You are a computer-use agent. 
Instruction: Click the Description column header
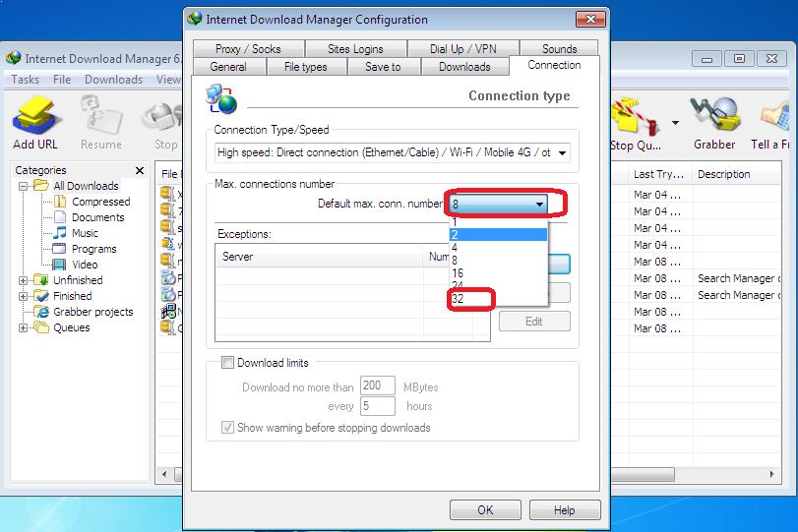tap(737, 174)
